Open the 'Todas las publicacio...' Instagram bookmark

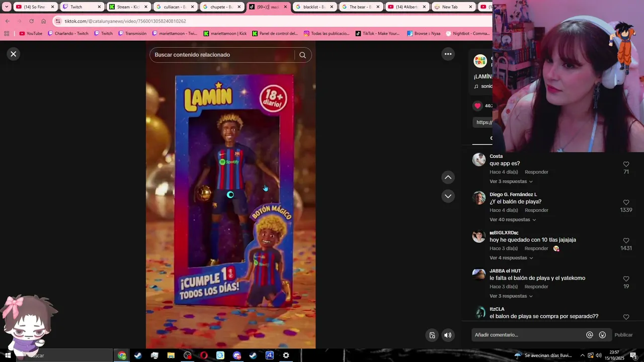click(x=327, y=34)
